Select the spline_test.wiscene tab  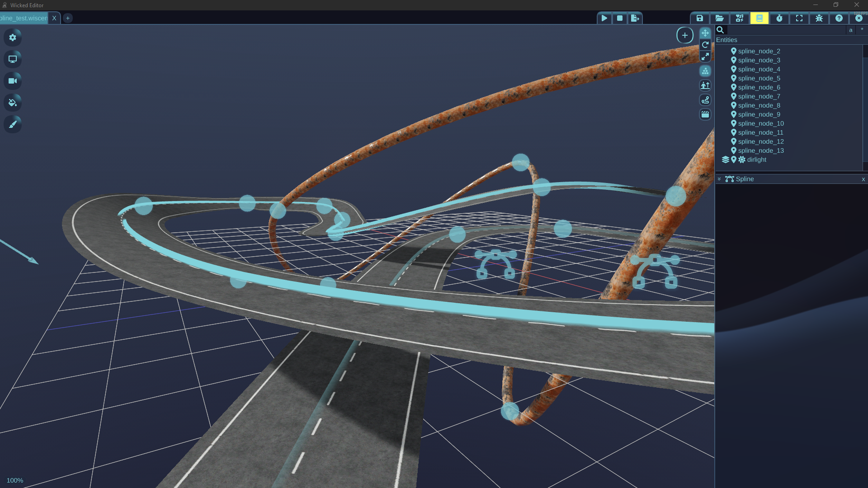point(24,18)
